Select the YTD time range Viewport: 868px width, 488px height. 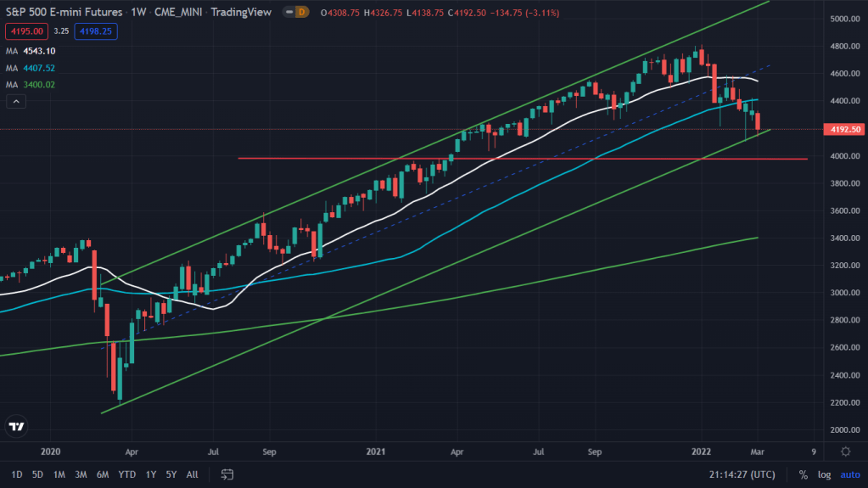pos(127,474)
